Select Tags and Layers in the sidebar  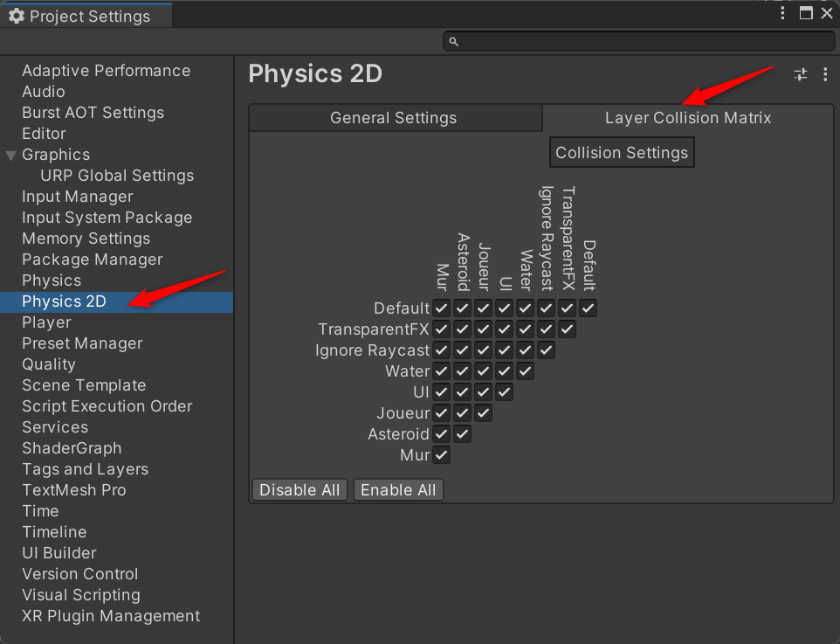pyautogui.click(x=85, y=469)
